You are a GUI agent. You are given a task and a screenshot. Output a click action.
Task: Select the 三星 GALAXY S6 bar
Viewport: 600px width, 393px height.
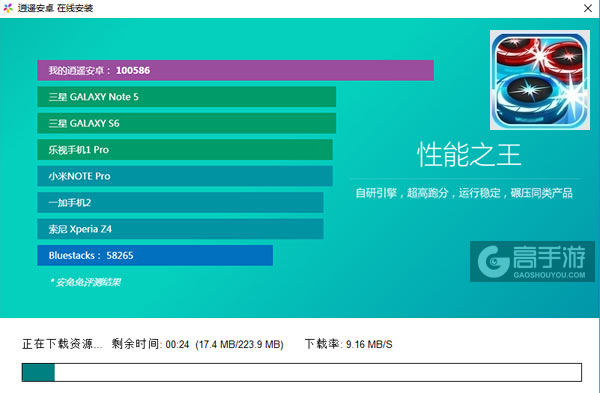(186, 123)
